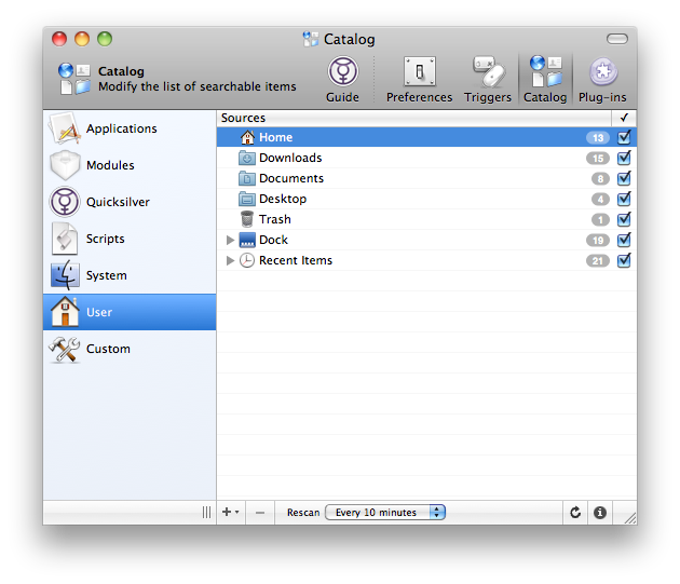Viewport: 680px width, 584px height.
Task: Click the refresh rescan arrow icon
Action: pos(575,512)
